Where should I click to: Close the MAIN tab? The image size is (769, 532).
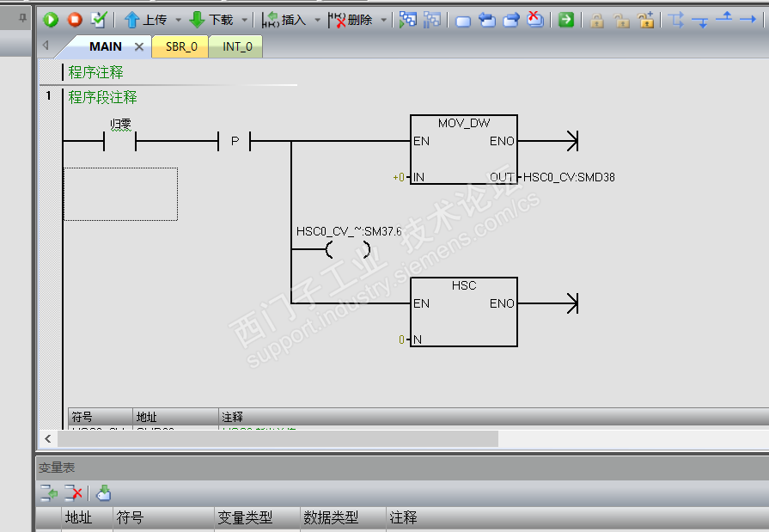pyautogui.click(x=139, y=46)
